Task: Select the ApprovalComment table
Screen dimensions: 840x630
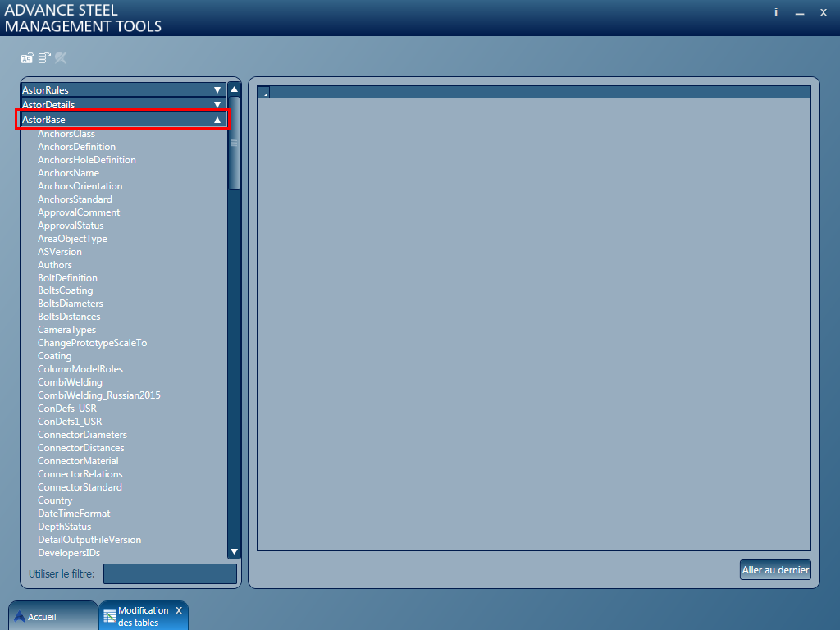Action: [x=79, y=212]
